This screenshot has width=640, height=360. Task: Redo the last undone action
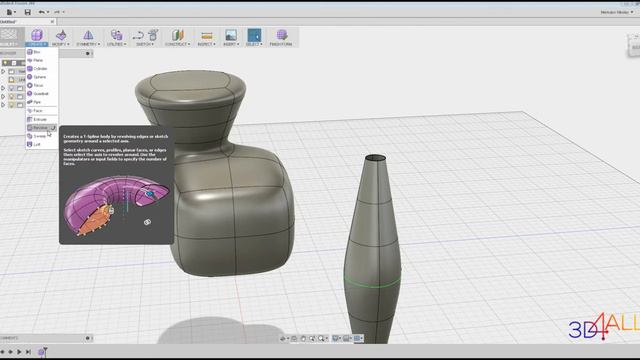pyautogui.click(x=57, y=12)
